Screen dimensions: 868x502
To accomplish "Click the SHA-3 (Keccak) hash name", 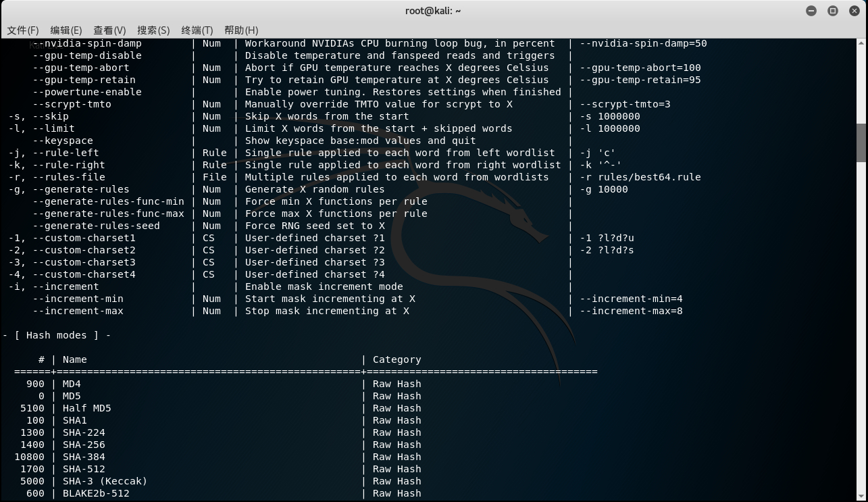I will click(x=105, y=481).
